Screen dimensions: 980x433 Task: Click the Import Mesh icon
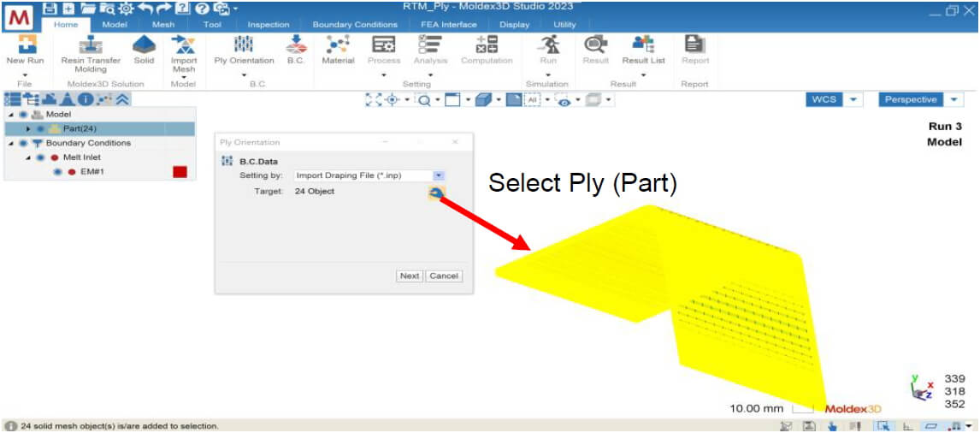click(x=184, y=44)
